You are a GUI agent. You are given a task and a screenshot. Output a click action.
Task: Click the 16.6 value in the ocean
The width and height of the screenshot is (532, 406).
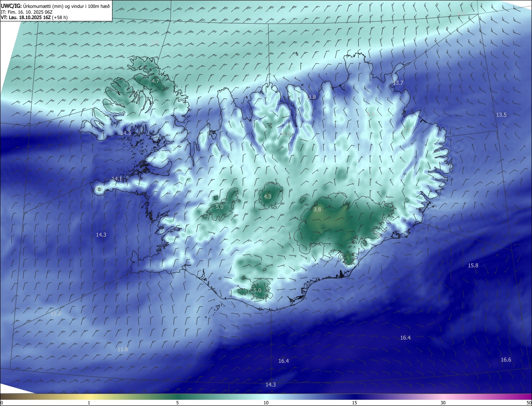[x=506, y=360]
